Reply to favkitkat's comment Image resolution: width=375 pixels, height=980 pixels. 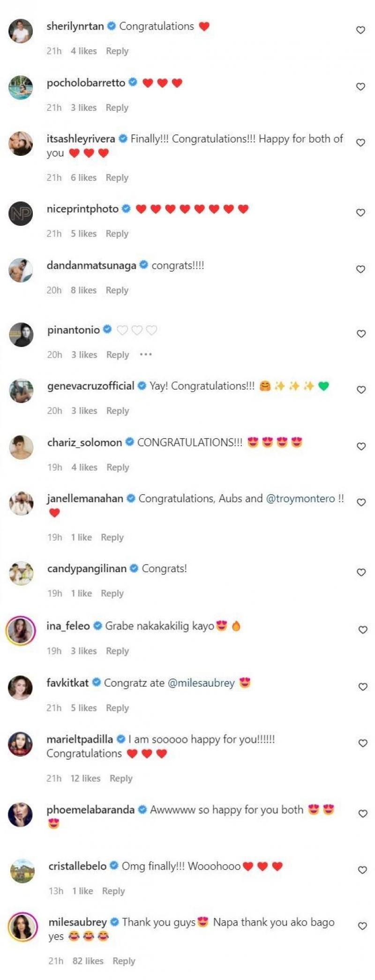117,708
